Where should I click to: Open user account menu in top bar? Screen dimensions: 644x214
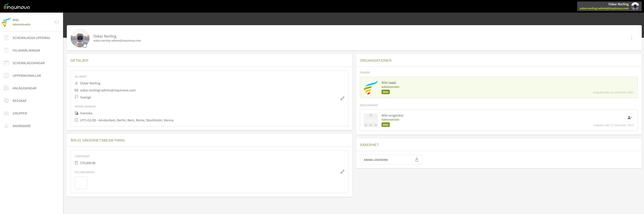coord(609,6)
